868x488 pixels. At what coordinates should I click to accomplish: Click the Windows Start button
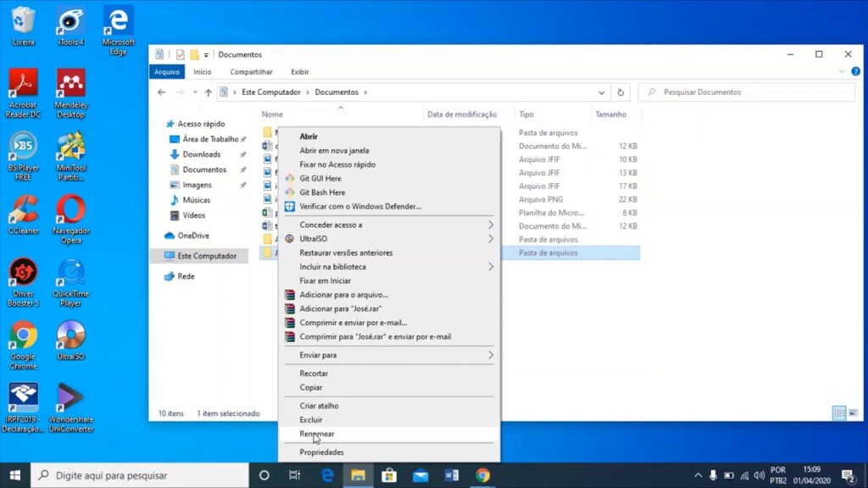(x=15, y=475)
